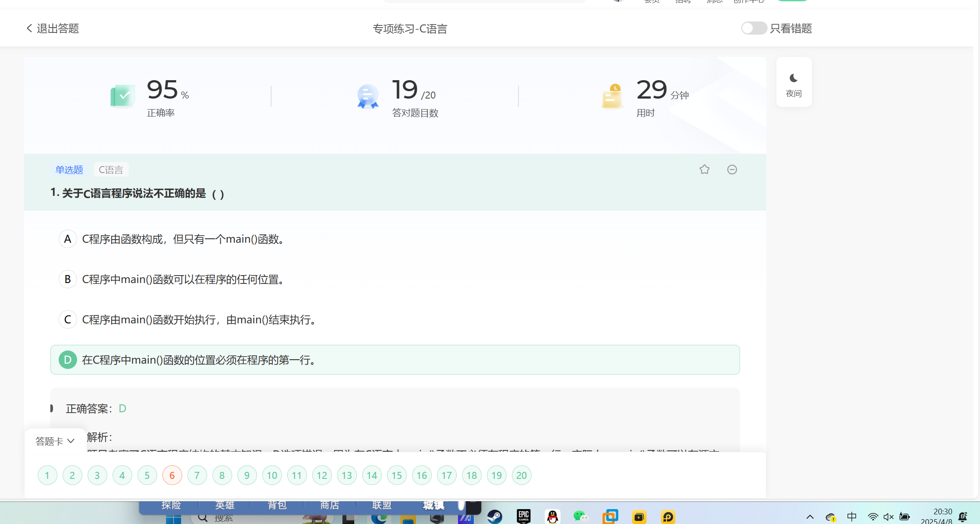Open WeChat from the taskbar
980x524 pixels.
click(x=581, y=517)
